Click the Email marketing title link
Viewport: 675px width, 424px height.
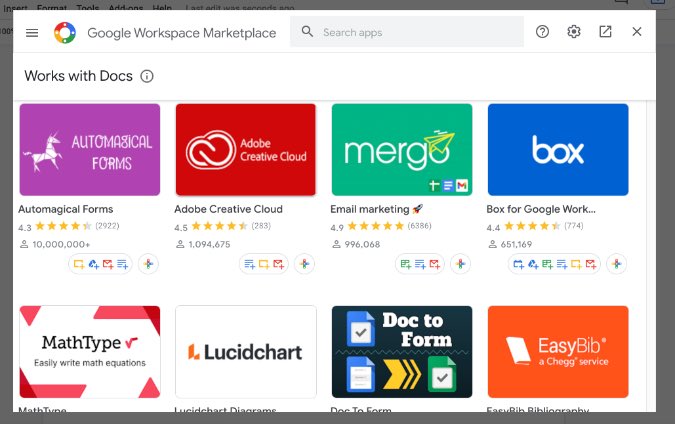377,209
